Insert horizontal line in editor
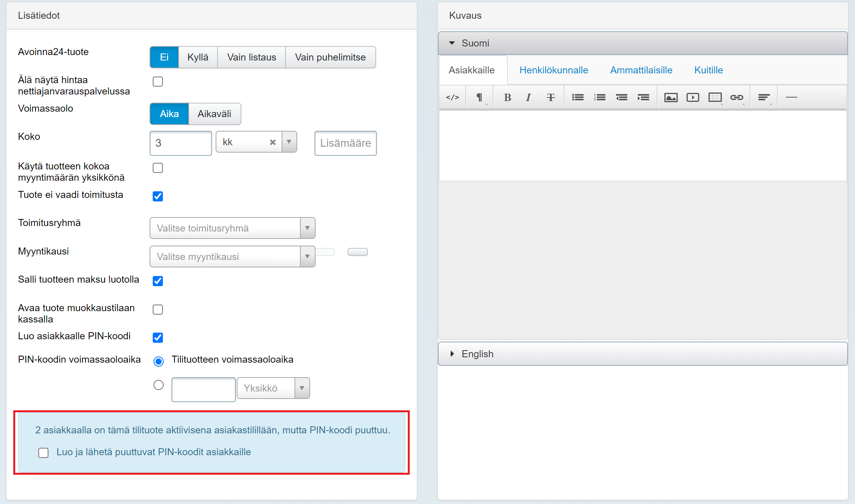Viewport: 855px width, 504px height. pyautogui.click(x=791, y=97)
